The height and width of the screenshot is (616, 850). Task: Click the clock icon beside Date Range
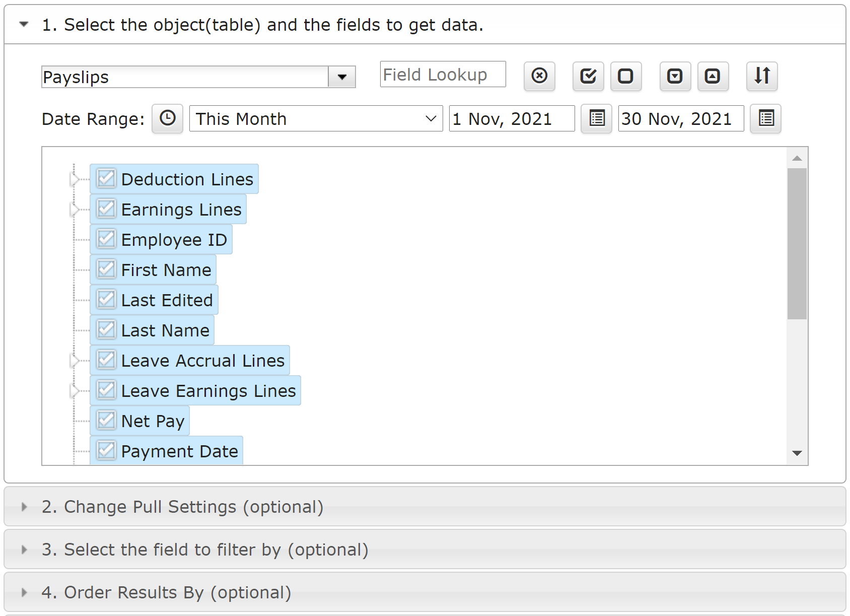[x=167, y=119]
